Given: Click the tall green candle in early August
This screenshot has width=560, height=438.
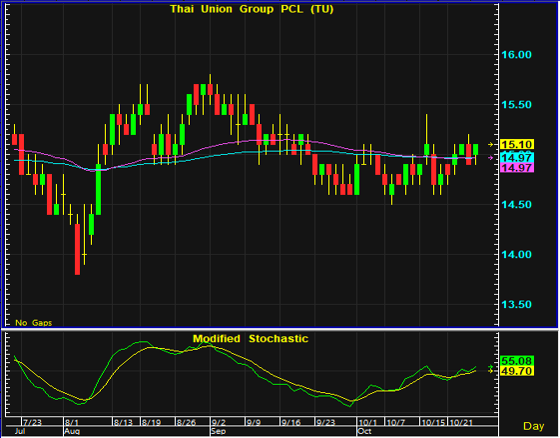Looking at the screenshot, I should [x=98, y=189].
